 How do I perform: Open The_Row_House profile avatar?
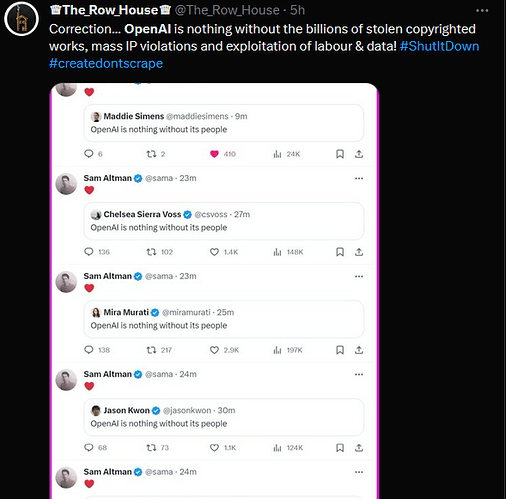[21, 19]
